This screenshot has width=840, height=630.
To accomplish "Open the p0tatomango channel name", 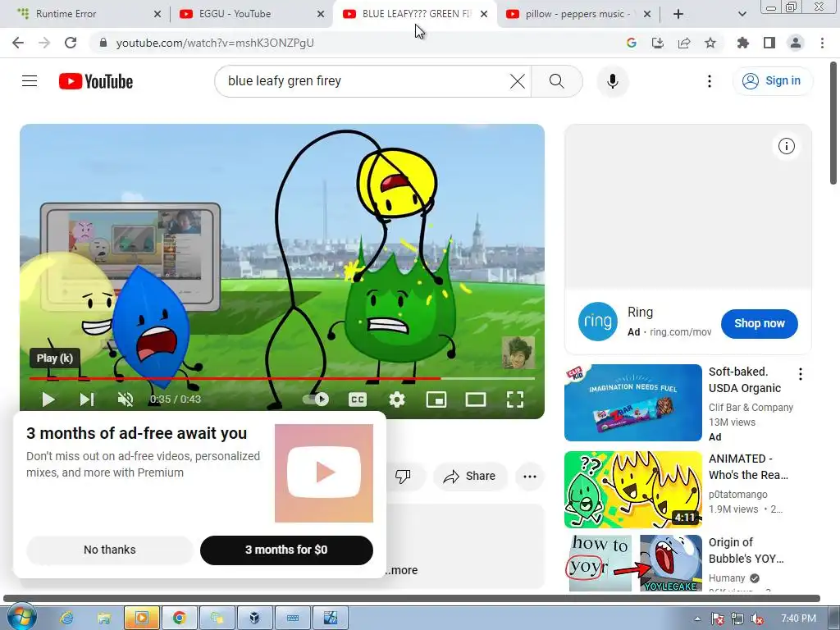I will click(737, 494).
